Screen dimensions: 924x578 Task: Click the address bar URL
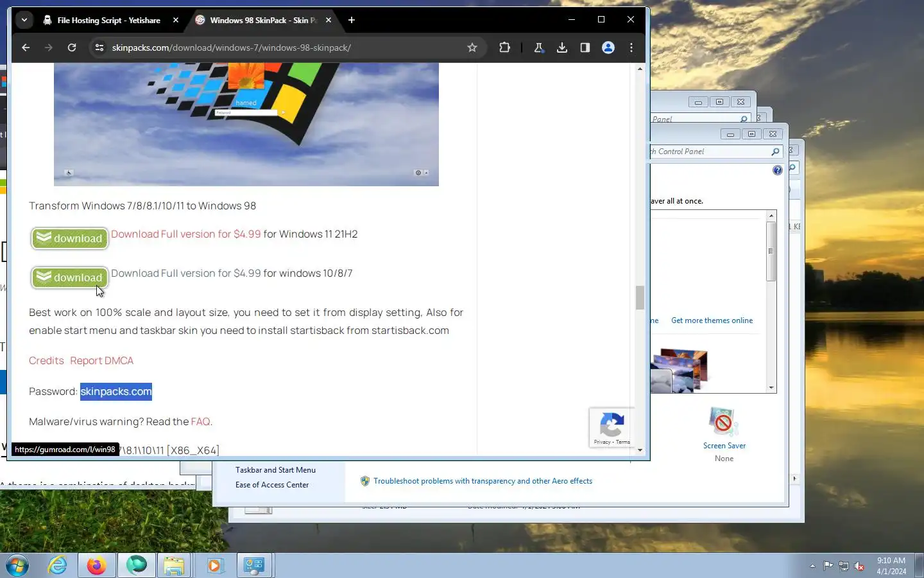coord(231,48)
